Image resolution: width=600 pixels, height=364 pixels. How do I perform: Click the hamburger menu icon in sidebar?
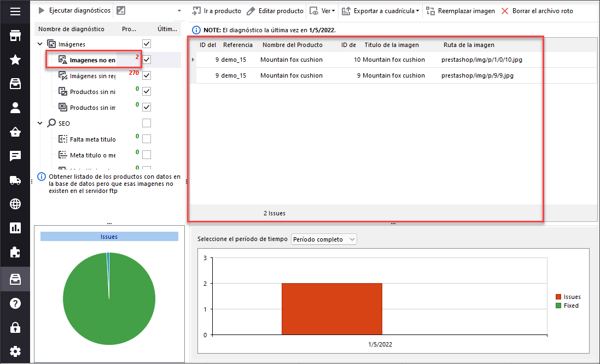15,11
